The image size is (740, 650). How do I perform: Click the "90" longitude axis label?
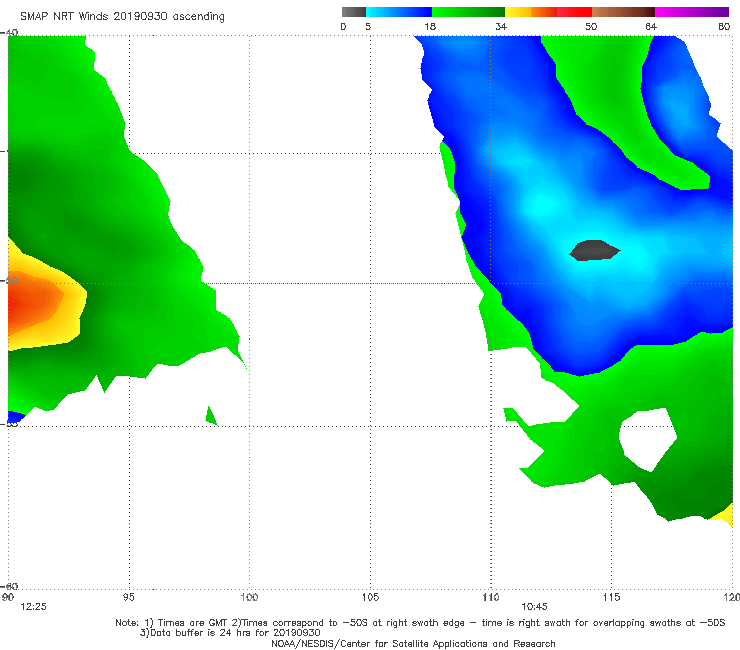click(x=7, y=597)
